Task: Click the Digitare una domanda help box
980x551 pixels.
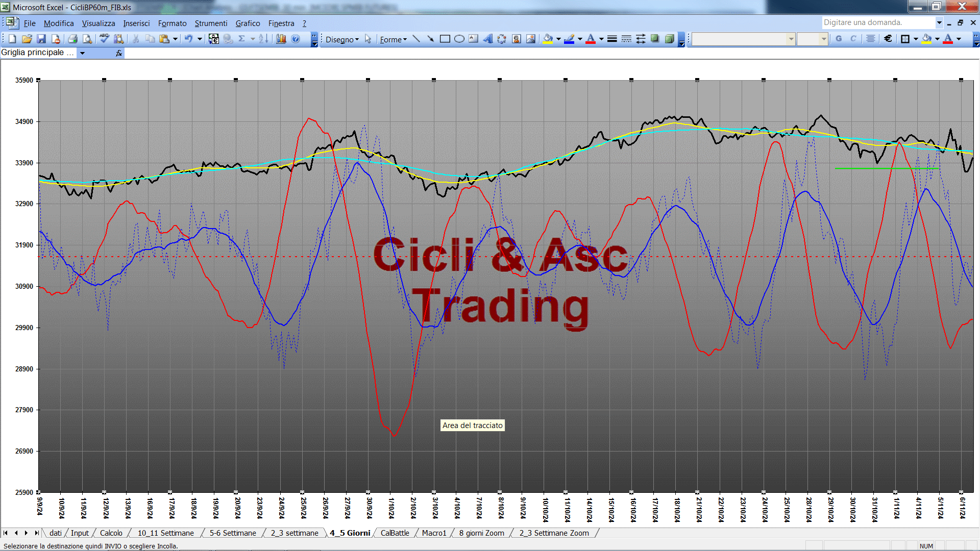Action: [878, 22]
